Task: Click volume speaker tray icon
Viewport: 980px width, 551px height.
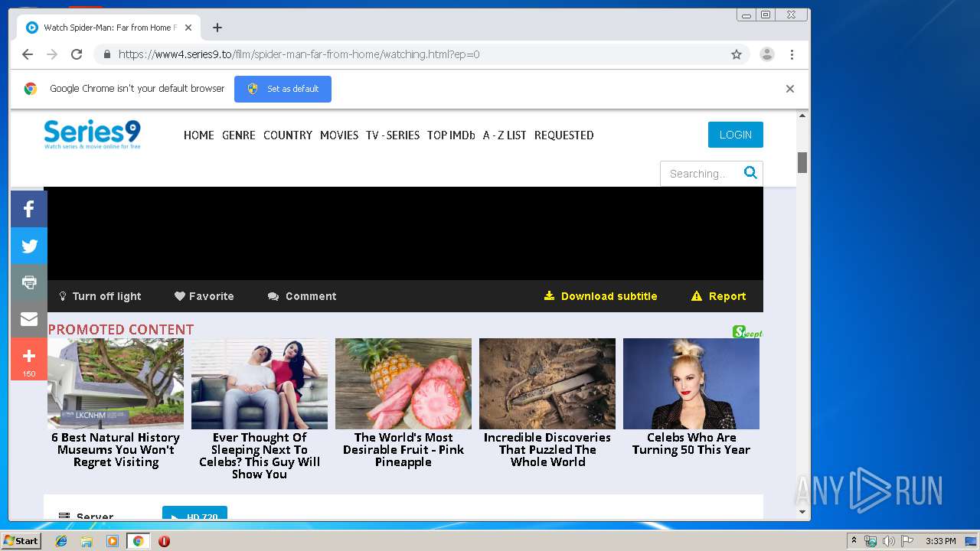Action: tap(888, 541)
